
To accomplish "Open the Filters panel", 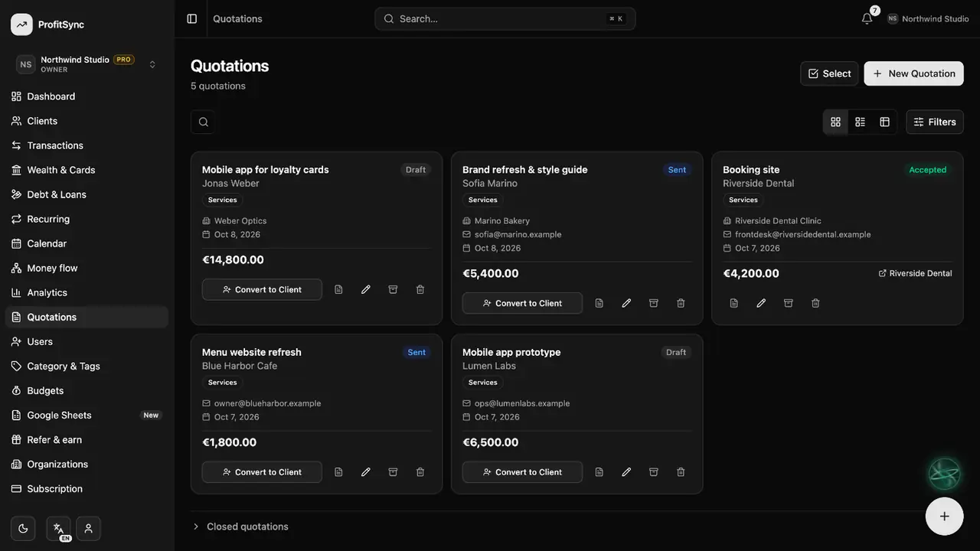I will [x=935, y=122].
